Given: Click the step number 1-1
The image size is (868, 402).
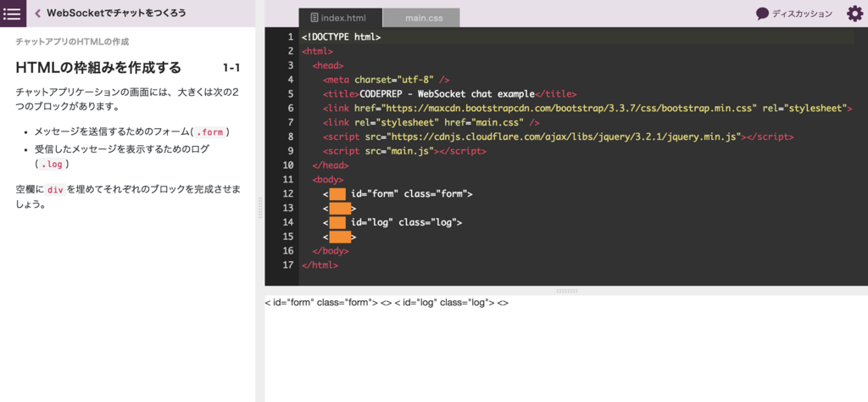Looking at the screenshot, I should point(231,68).
